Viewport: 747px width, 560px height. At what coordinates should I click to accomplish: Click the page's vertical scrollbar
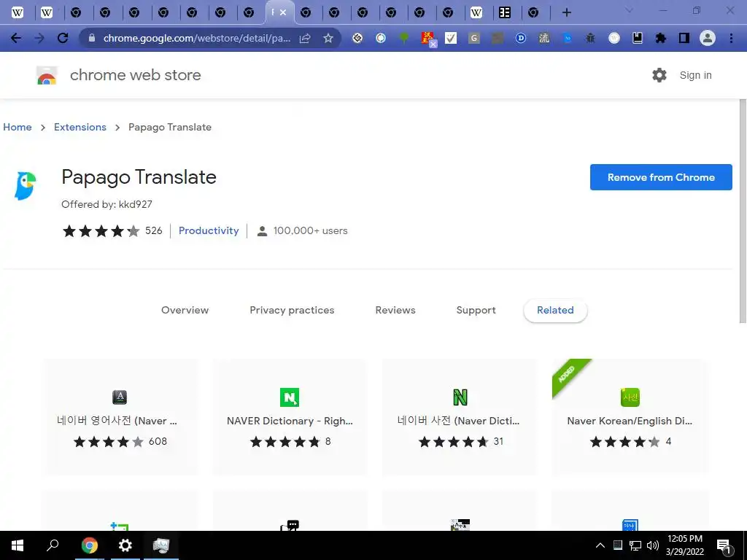coord(743,211)
